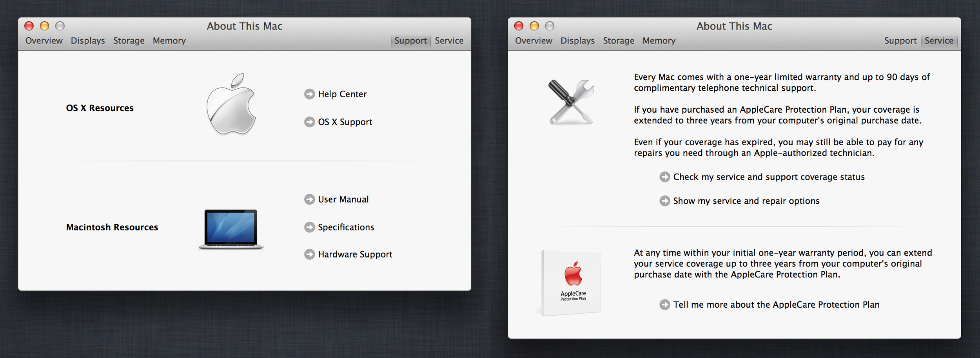Switch to Memory tab in right window
Viewport: 980px width, 358px height.
click(x=659, y=41)
